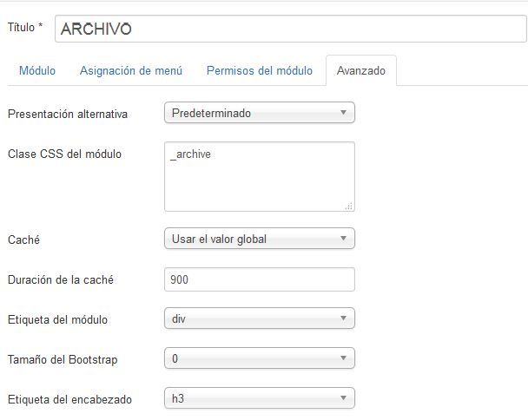Open the Permisos del módulo tab
The width and height of the screenshot is (528, 420).
260,70
